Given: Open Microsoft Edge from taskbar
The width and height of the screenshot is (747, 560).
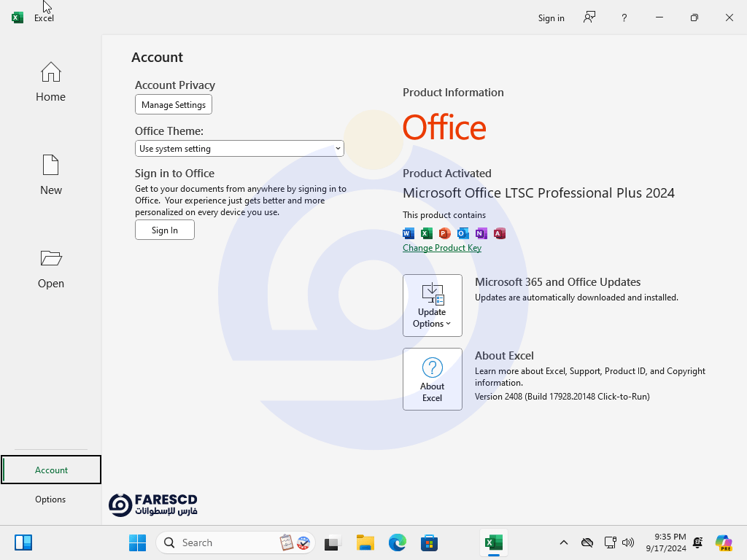Looking at the screenshot, I should (398, 542).
